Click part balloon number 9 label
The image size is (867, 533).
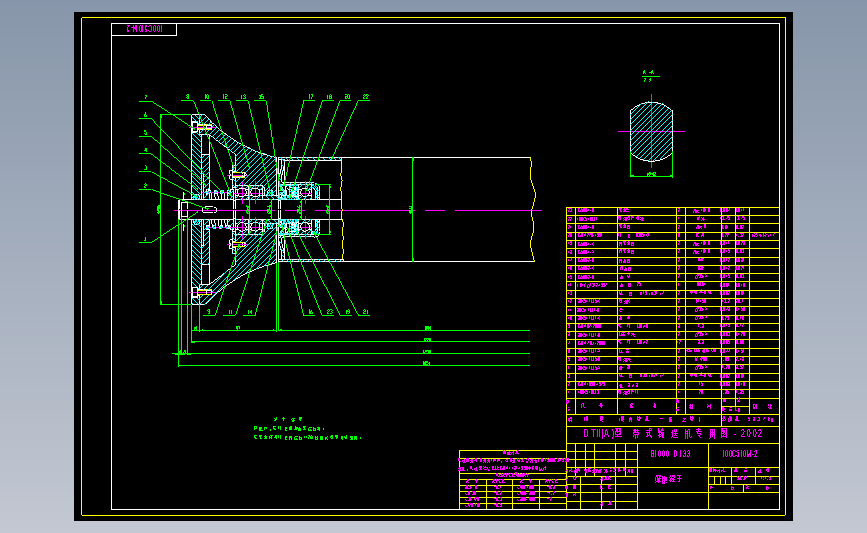click(x=208, y=312)
